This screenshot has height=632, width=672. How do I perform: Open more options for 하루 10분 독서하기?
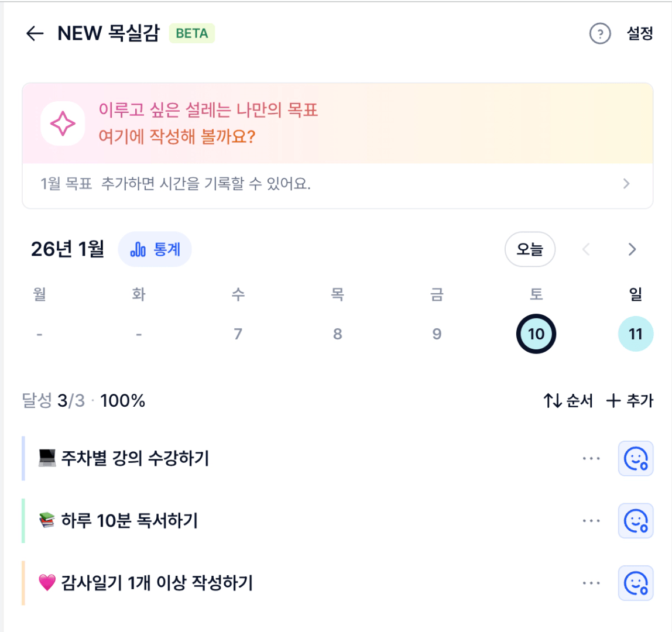(591, 520)
